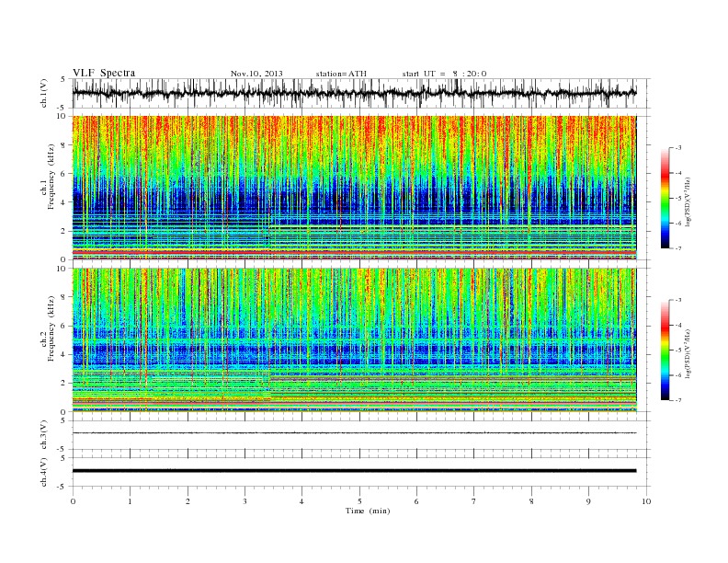Click the "station=ATH" header label
This screenshot has height=563, width=728.
[341, 74]
